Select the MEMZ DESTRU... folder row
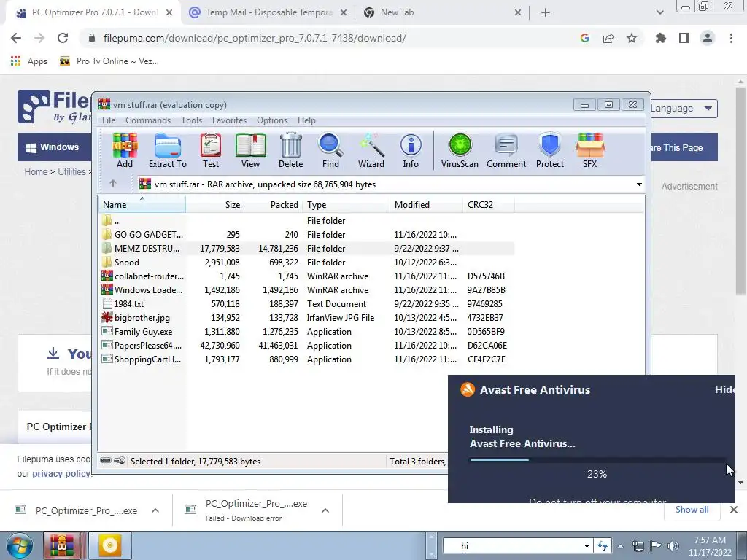The width and height of the screenshot is (747, 560). click(307, 248)
